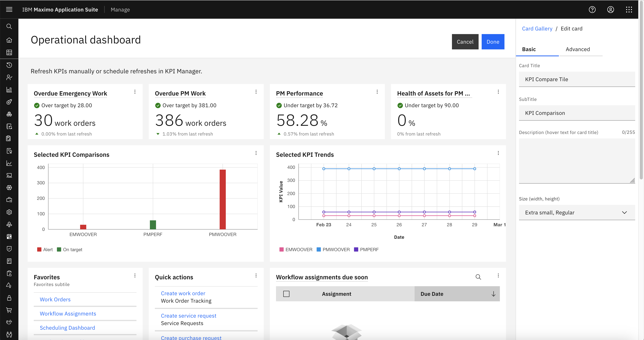The image size is (644, 340).
Task: Open the app switcher grid icon
Action: pyautogui.click(x=629, y=10)
